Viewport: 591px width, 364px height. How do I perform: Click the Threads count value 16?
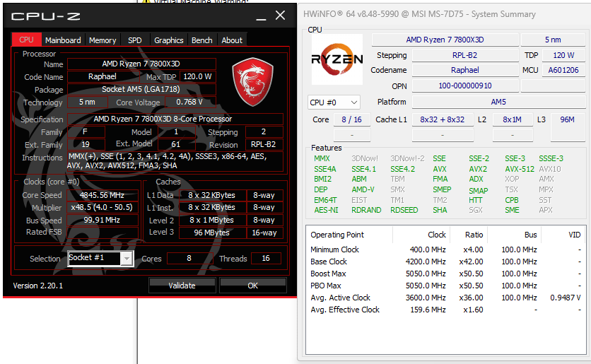point(266,258)
